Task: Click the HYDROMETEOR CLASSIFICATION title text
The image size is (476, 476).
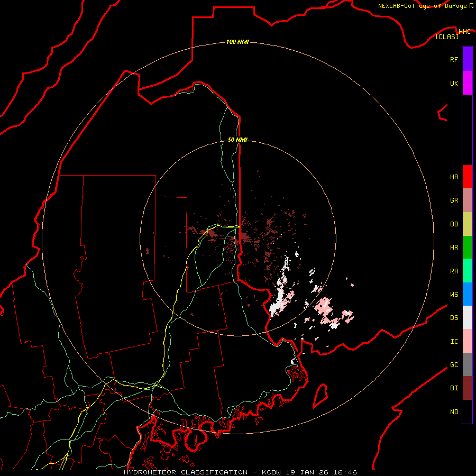Action: click(186, 472)
